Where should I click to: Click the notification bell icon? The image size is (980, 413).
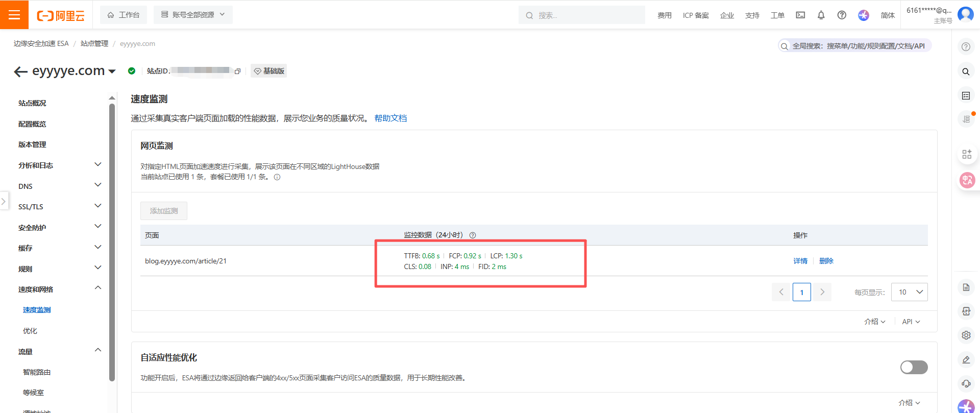[x=821, y=15]
